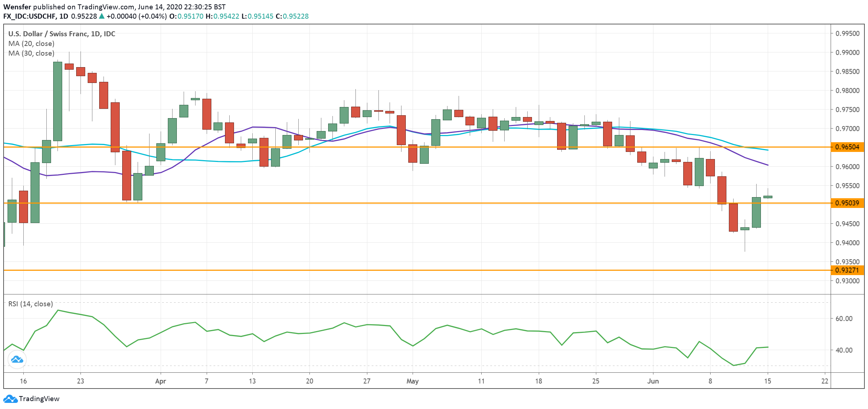The height and width of the screenshot is (409, 868).
Task: Click the 0.95039 orange price label
Action: click(847, 203)
